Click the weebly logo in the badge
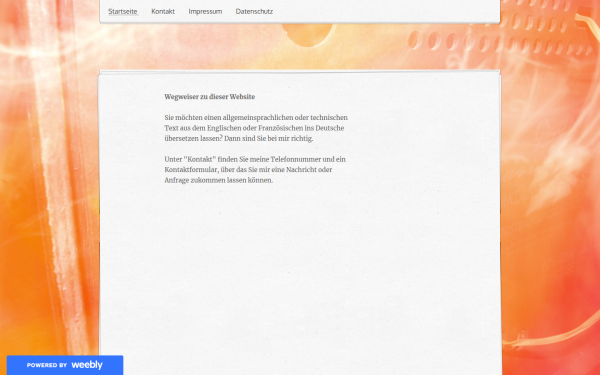 click(87, 365)
